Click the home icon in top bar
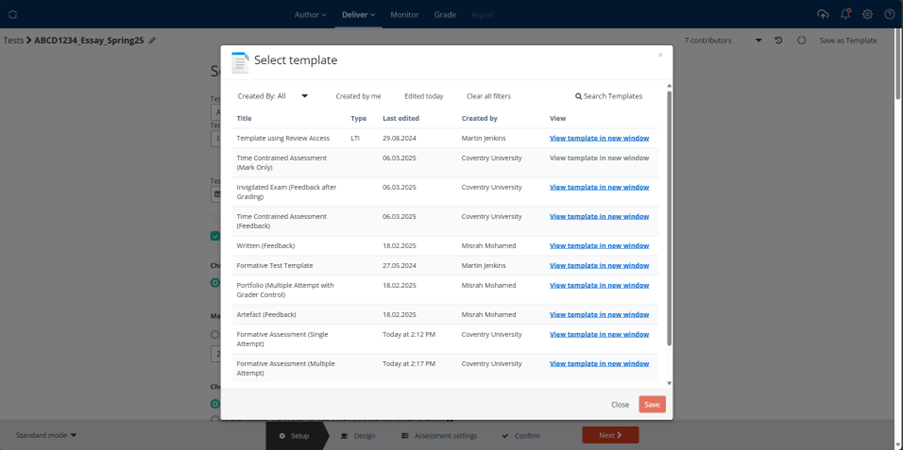The image size is (903, 450). coord(13,14)
